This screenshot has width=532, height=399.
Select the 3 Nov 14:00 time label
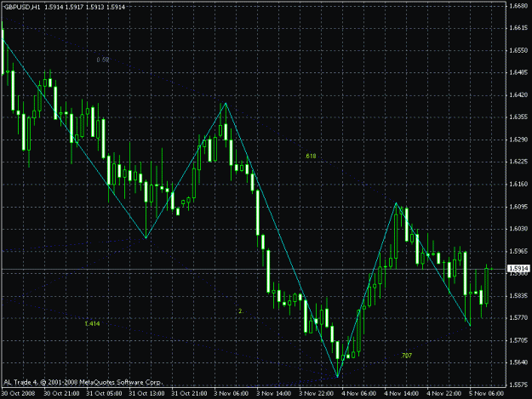pyautogui.click(x=273, y=394)
